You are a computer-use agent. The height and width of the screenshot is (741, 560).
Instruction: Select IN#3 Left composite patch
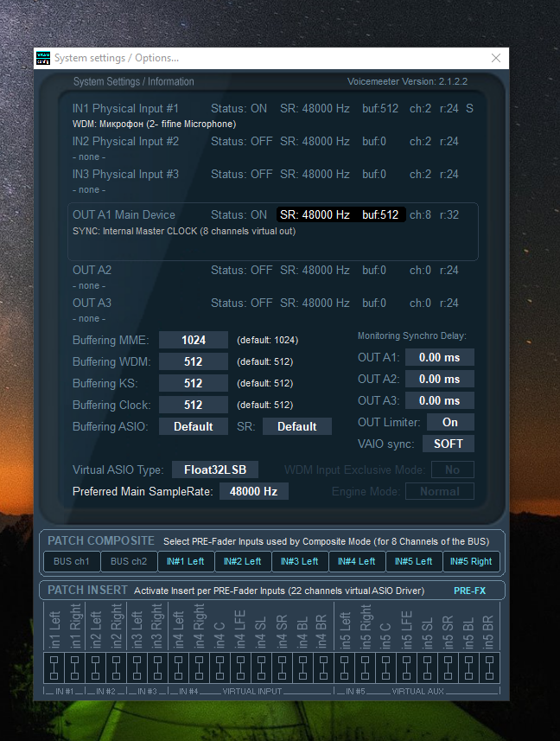pos(300,561)
